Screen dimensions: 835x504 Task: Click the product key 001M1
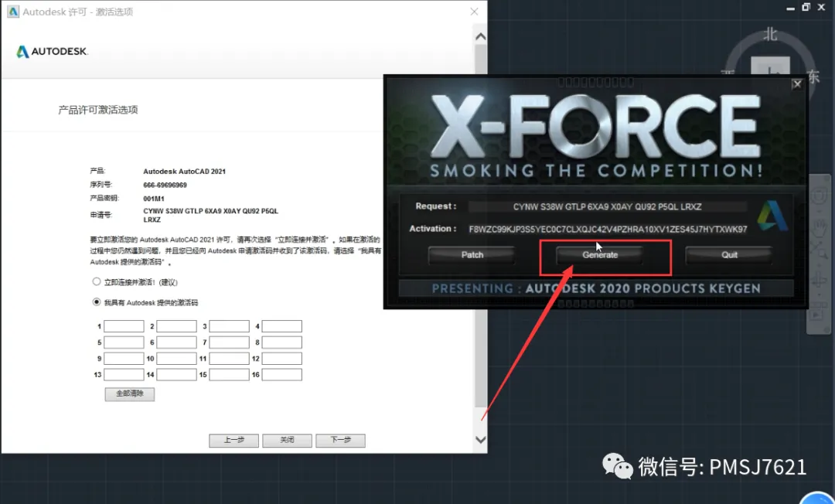click(154, 199)
